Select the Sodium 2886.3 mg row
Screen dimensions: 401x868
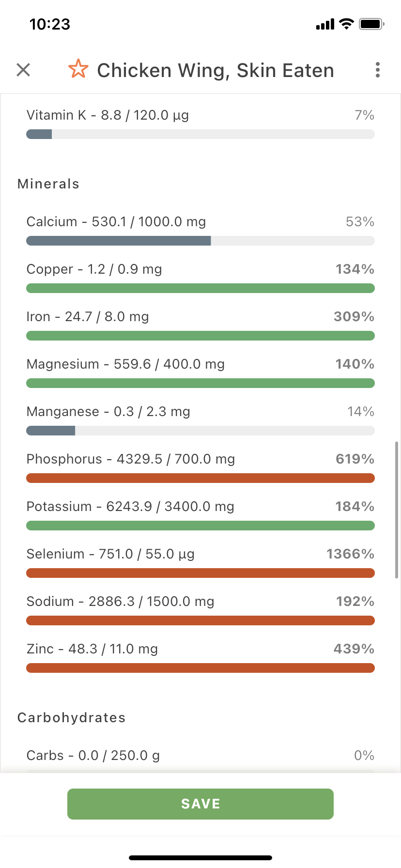[200, 610]
